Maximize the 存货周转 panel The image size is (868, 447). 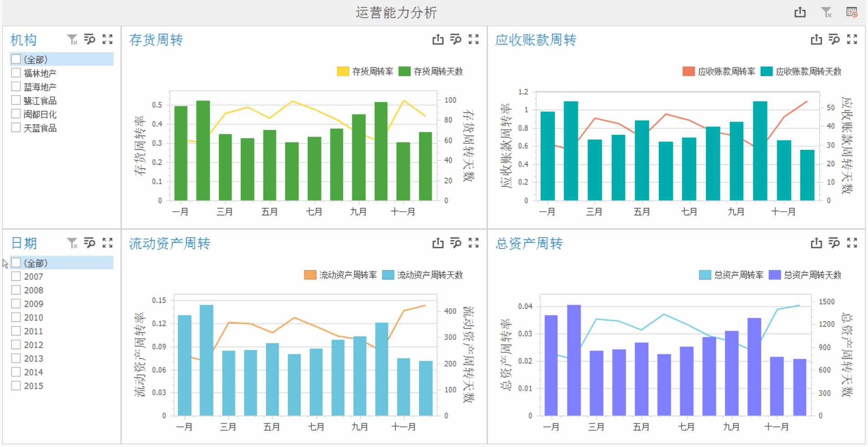[474, 40]
